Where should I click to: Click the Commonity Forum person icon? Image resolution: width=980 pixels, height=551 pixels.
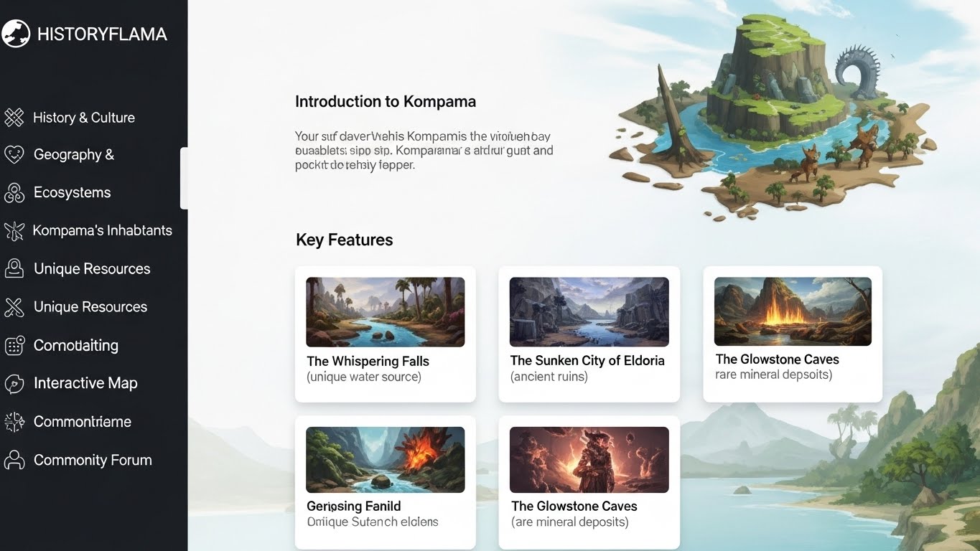(14, 460)
